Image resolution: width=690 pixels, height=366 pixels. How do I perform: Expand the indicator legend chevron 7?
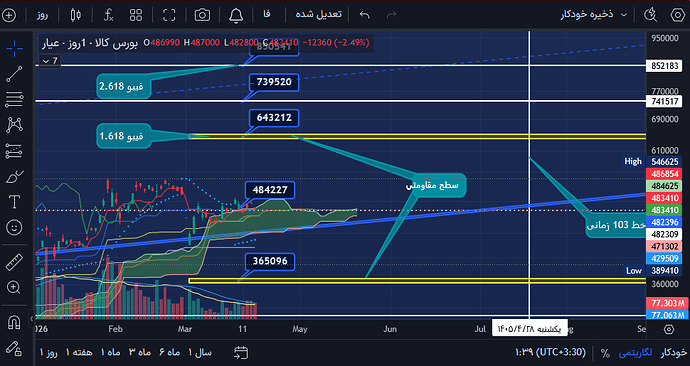(x=50, y=61)
